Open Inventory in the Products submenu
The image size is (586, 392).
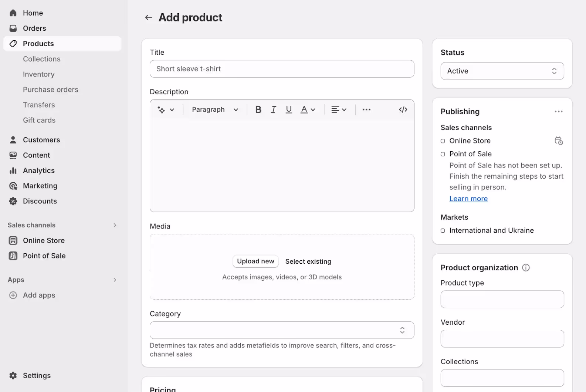pyautogui.click(x=39, y=74)
